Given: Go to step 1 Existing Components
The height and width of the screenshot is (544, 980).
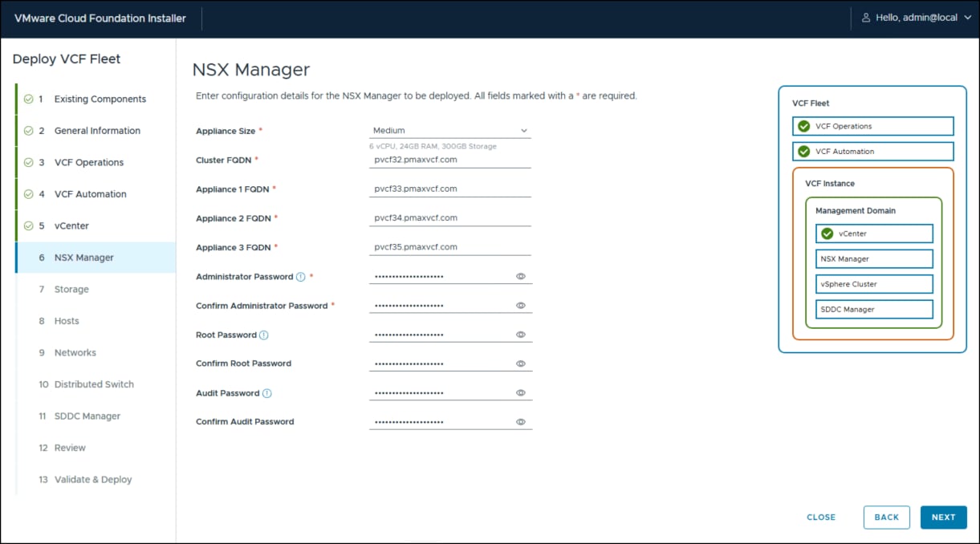Looking at the screenshot, I should point(96,99).
